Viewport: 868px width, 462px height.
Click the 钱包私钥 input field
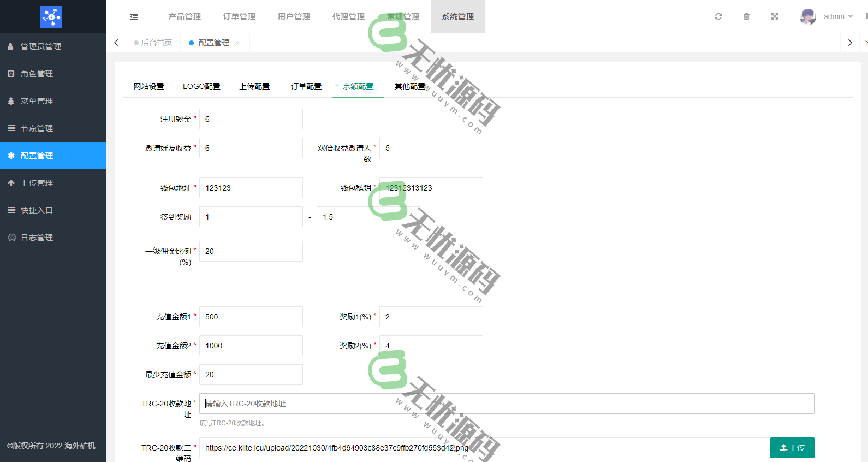click(x=431, y=188)
